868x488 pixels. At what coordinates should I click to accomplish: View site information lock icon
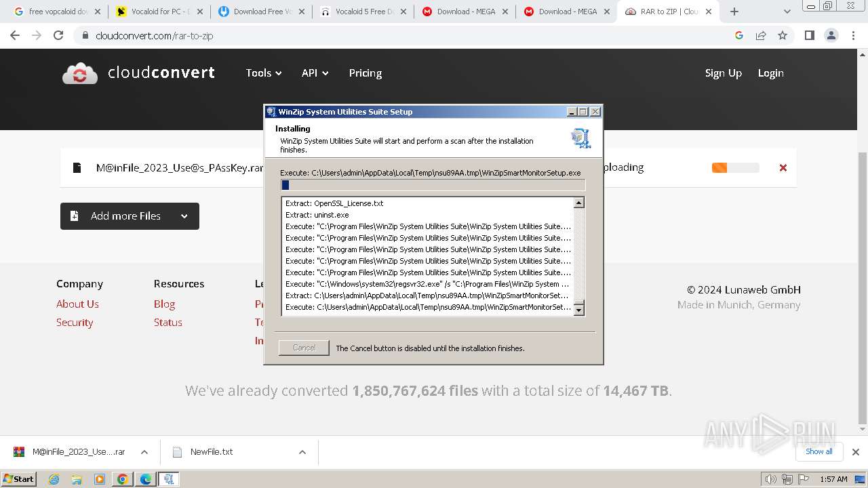[x=85, y=35]
